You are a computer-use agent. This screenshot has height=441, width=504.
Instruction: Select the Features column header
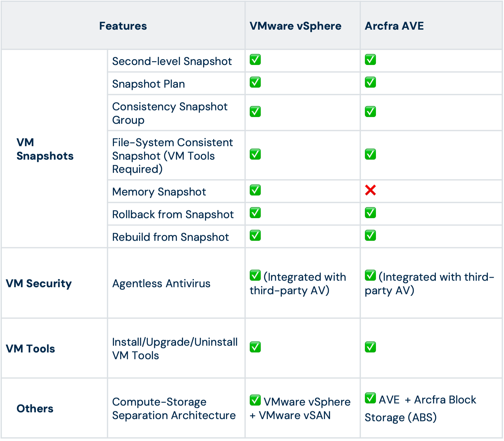coord(123,26)
